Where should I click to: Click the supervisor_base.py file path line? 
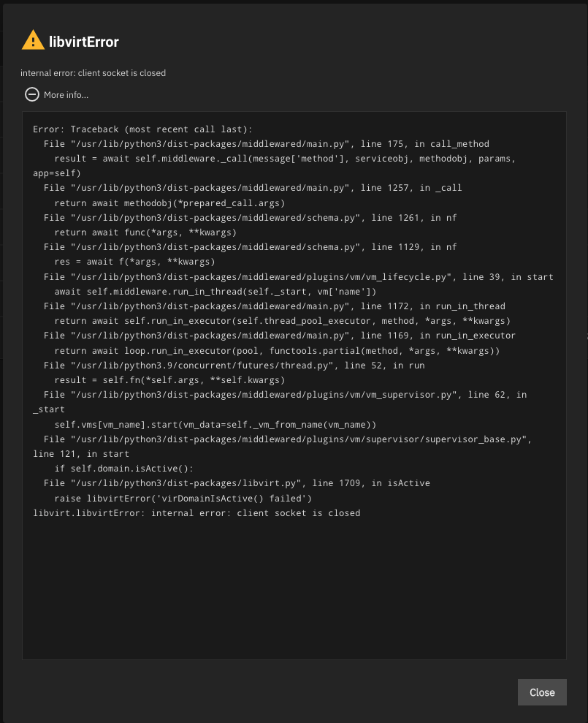pyautogui.click(x=288, y=439)
